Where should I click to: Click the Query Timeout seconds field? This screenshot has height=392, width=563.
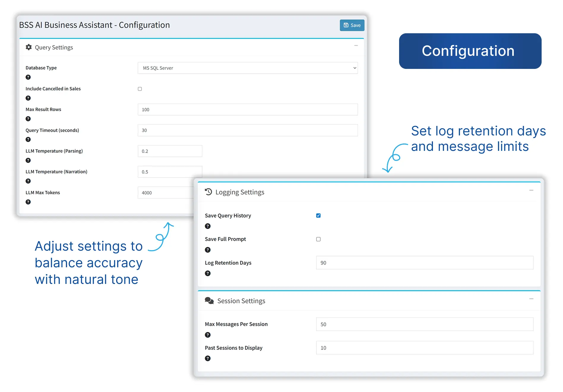click(x=248, y=130)
